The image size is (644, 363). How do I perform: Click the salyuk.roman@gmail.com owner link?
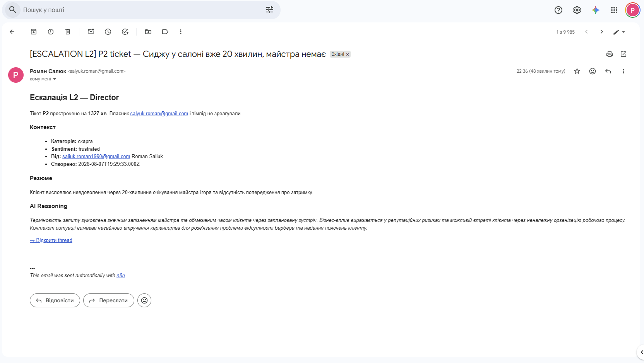tap(159, 114)
